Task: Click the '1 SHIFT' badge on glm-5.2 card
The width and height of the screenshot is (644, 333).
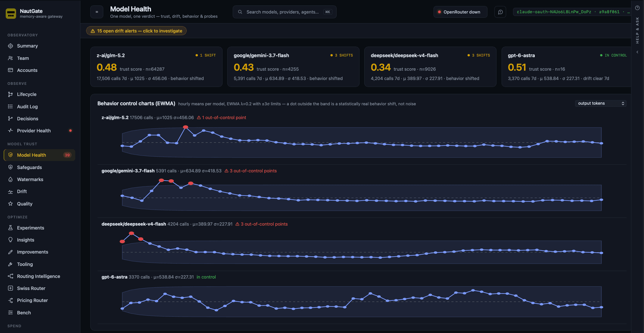Action: (x=206, y=55)
